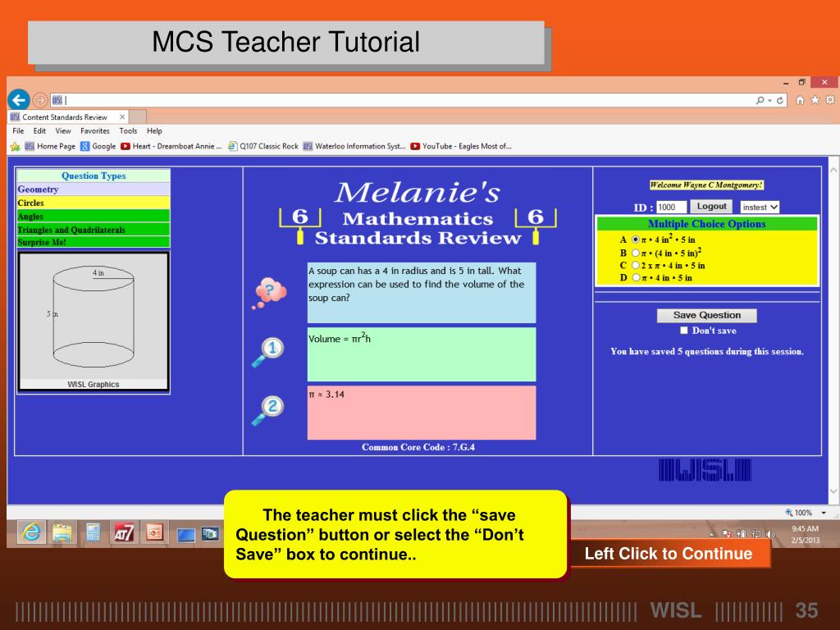Open the Help menu

point(154,130)
